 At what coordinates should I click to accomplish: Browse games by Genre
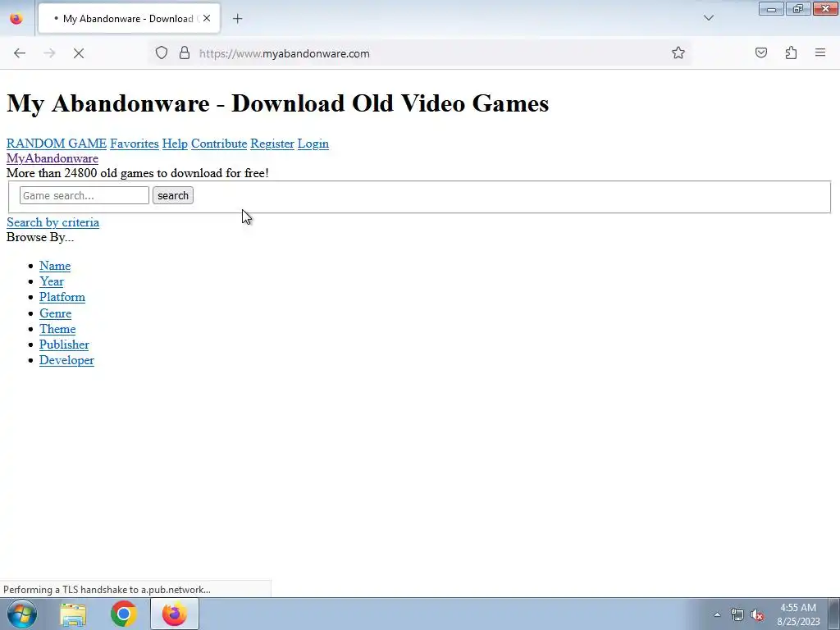55,313
